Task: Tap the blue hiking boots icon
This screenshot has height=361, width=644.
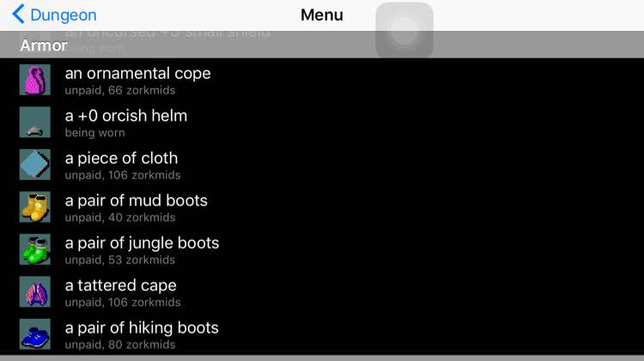Action: 35,334
